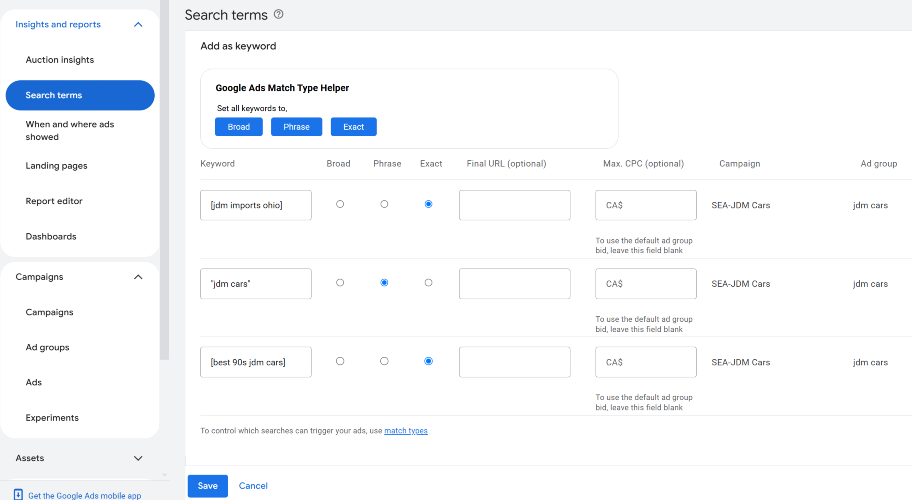The height and width of the screenshot is (500, 912).
Task: Open Campaigns sub-item in sidebar
Action: pos(49,312)
